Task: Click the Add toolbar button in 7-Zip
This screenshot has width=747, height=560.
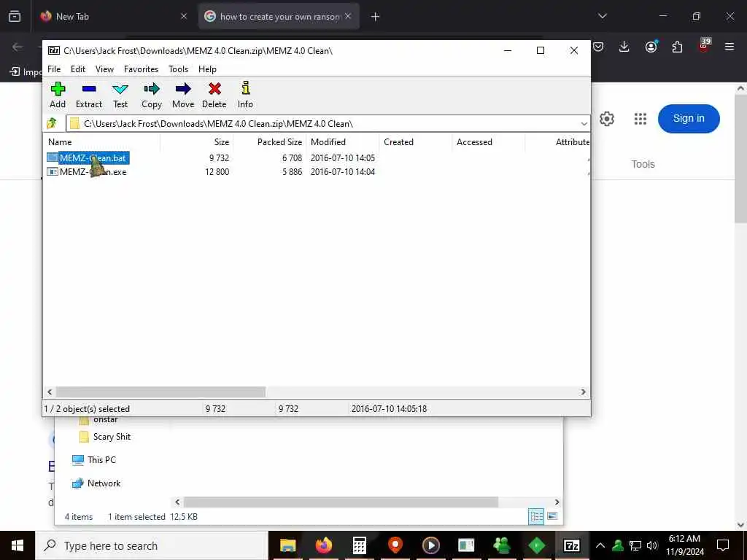Action: (x=58, y=96)
